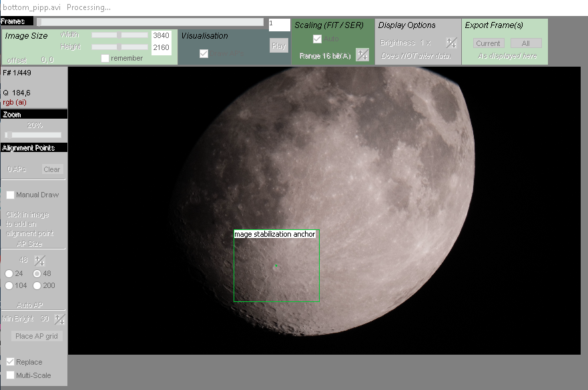The height and width of the screenshot is (390, 588).
Task: Export the Current frame
Action: (x=488, y=43)
